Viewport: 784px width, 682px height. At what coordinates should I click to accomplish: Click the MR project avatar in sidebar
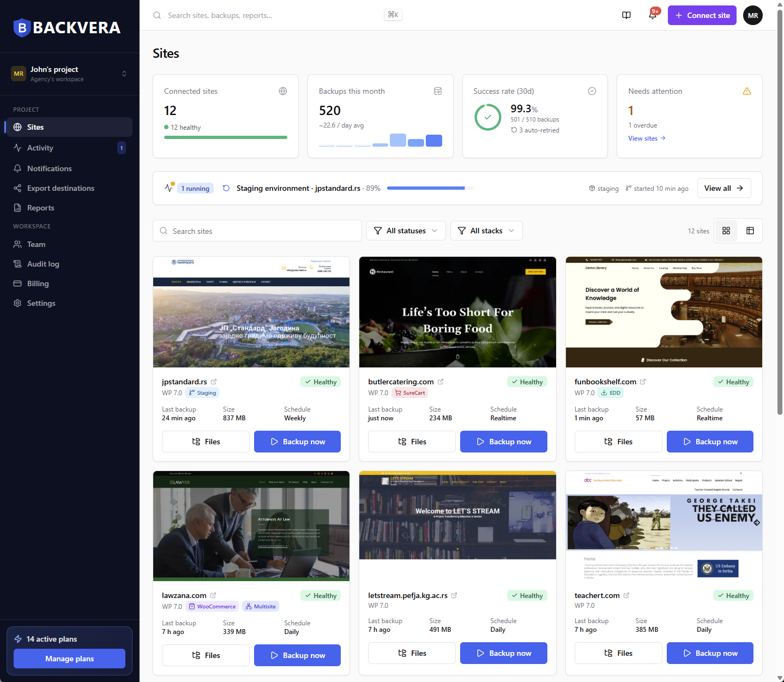[19, 74]
